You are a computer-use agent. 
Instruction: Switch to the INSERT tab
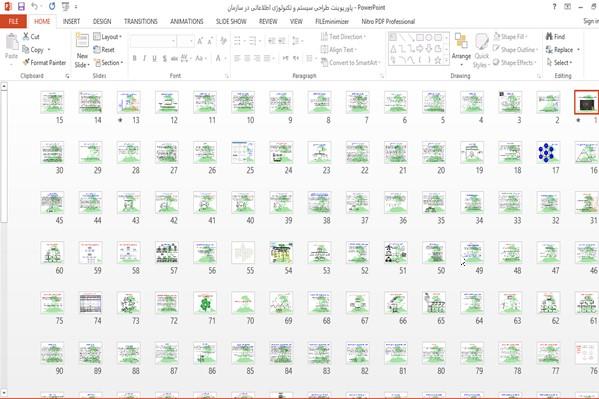[x=71, y=21]
